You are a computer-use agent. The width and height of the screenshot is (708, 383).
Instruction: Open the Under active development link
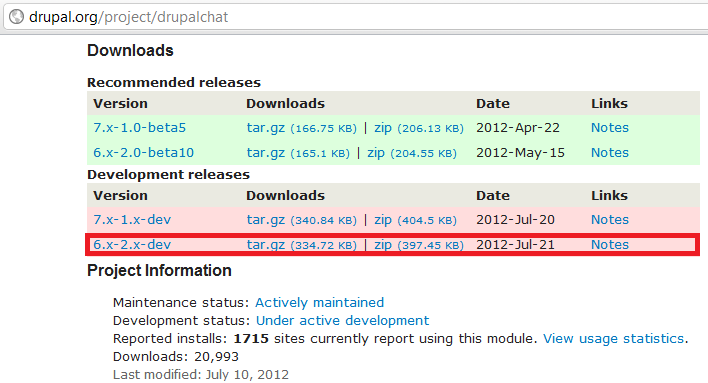(x=342, y=321)
